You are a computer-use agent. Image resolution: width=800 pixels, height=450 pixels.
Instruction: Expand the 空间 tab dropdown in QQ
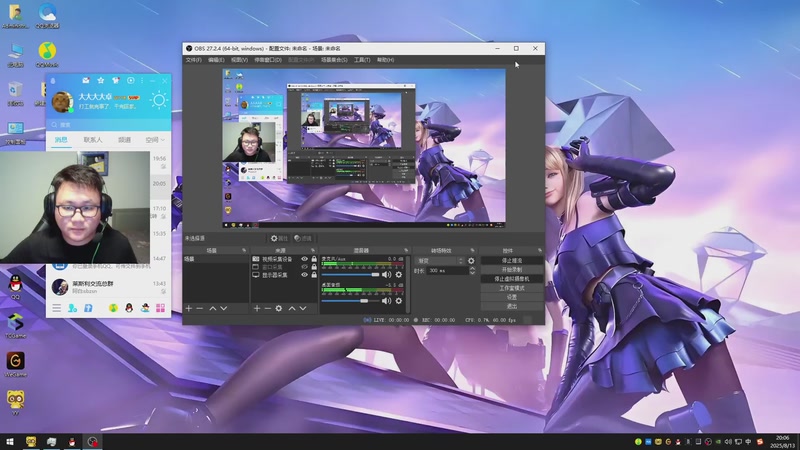162,140
